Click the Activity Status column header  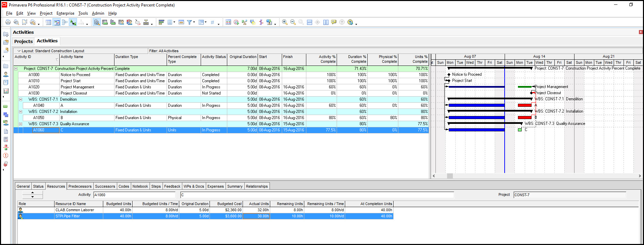(214, 59)
